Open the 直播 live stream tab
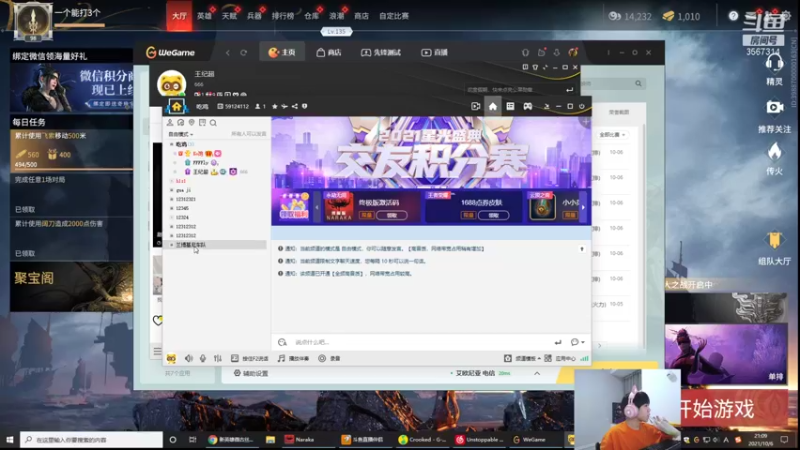 [x=434, y=52]
